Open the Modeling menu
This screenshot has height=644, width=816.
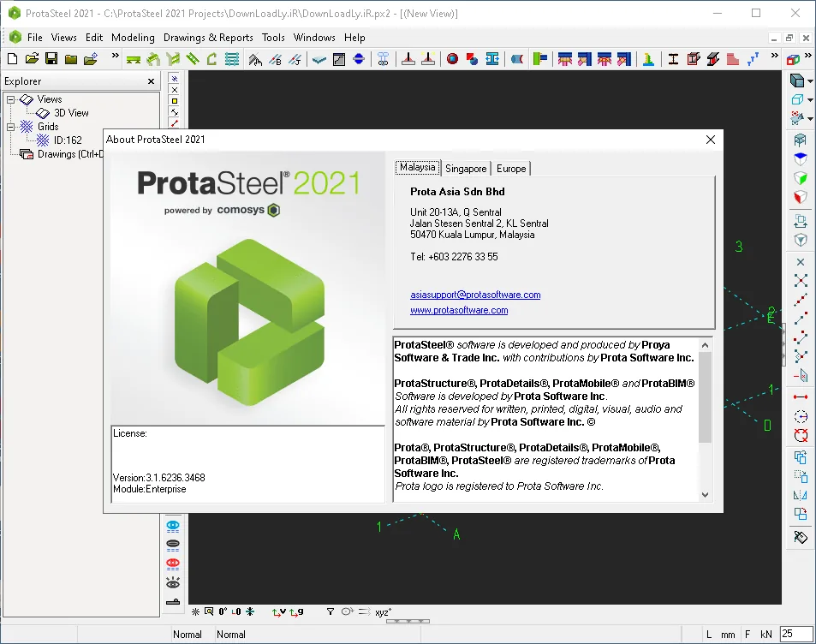pyautogui.click(x=133, y=38)
